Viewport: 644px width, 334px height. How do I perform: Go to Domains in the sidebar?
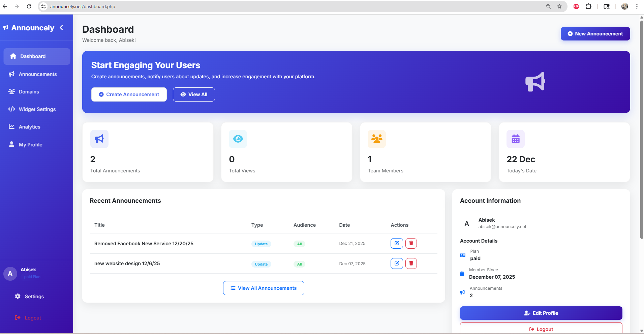click(x=37, y=92)
